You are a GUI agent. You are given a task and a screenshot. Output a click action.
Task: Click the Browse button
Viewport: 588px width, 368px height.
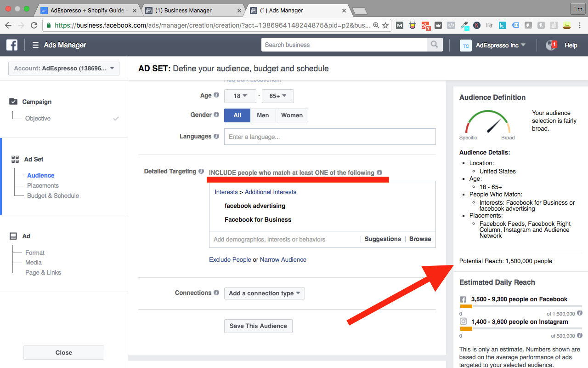click(420, 239)
